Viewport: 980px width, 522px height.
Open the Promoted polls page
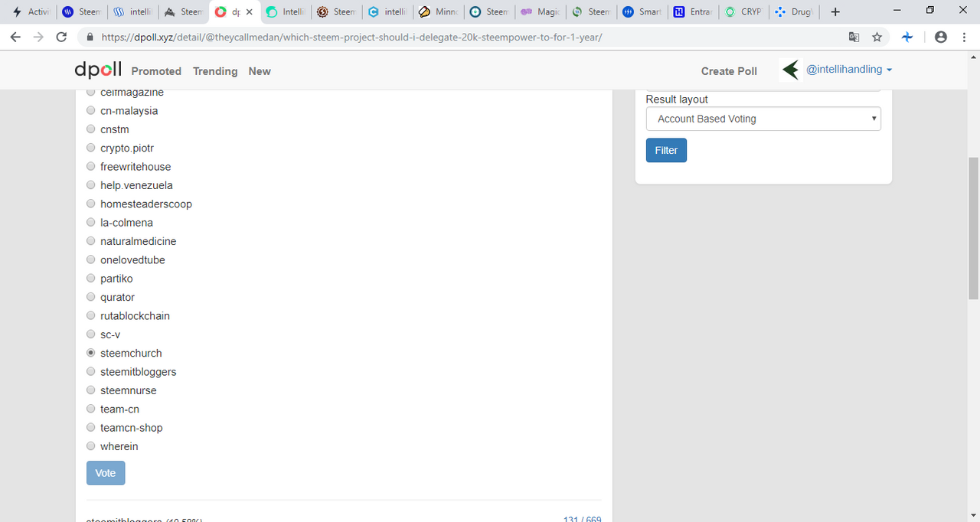[156, 71]
